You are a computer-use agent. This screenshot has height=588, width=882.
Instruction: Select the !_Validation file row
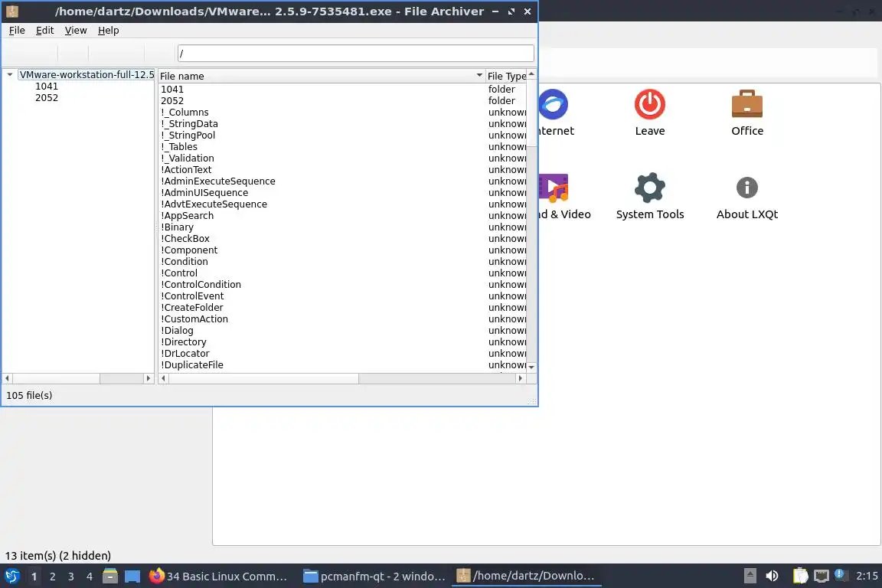pyautogui.click(x=342, y=158)
